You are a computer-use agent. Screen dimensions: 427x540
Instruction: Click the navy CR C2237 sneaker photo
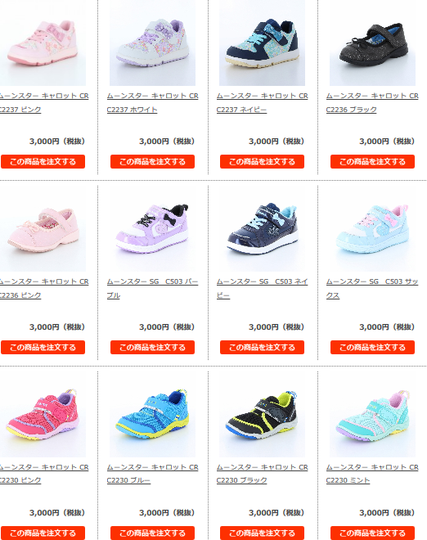pyautogui.click(x=262, y=43)
